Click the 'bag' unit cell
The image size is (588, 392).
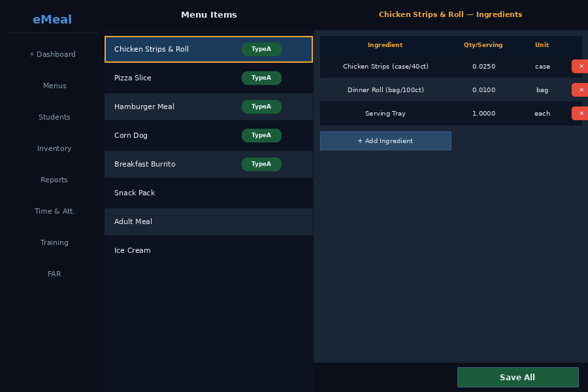tap(542, 90)
